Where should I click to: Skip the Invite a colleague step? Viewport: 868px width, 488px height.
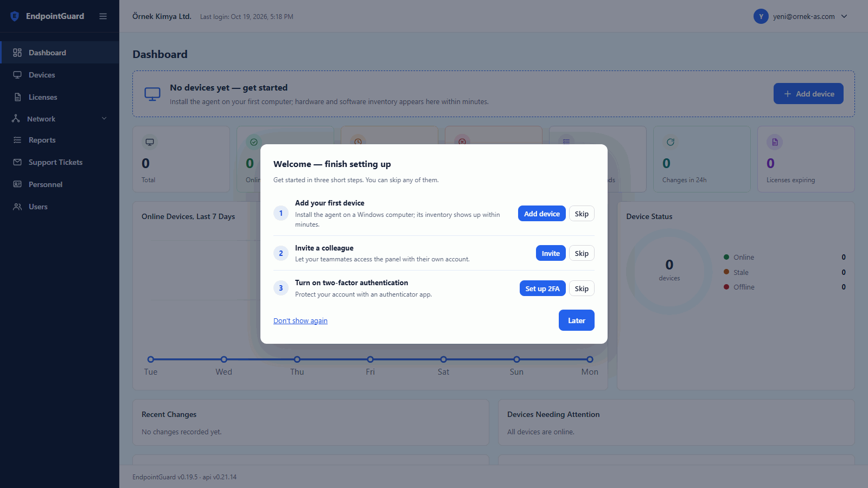(582, 253)
